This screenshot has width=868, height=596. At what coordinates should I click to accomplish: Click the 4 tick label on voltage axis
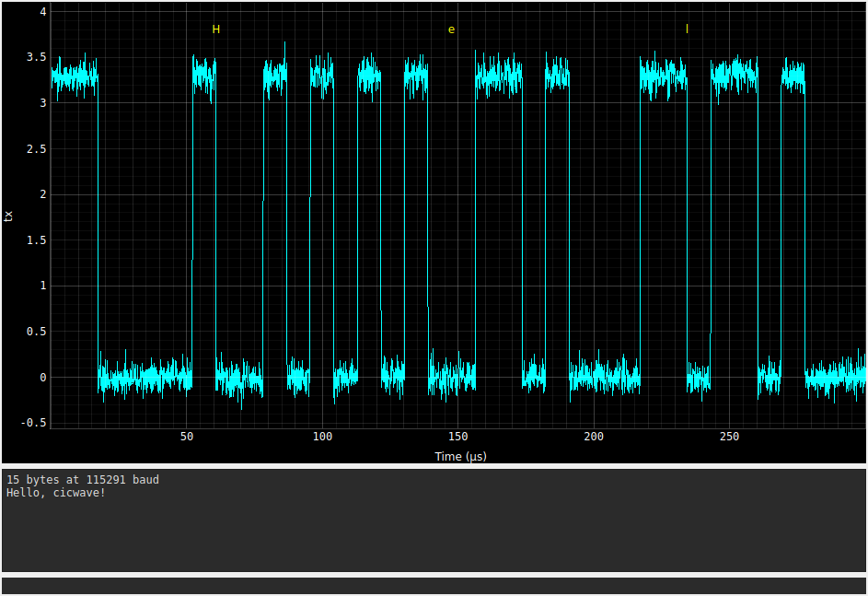tap(43, 12)
